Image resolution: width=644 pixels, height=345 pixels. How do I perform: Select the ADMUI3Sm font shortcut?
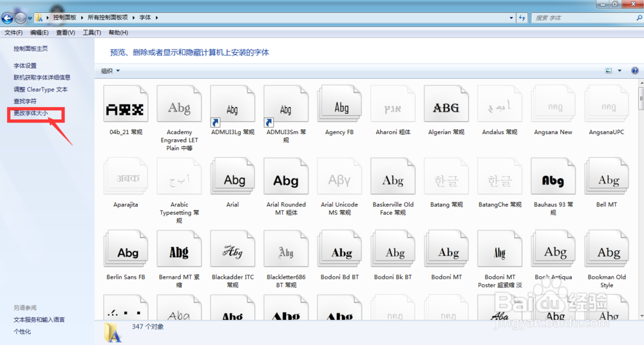pyautogui.click(x=286, y=104)
